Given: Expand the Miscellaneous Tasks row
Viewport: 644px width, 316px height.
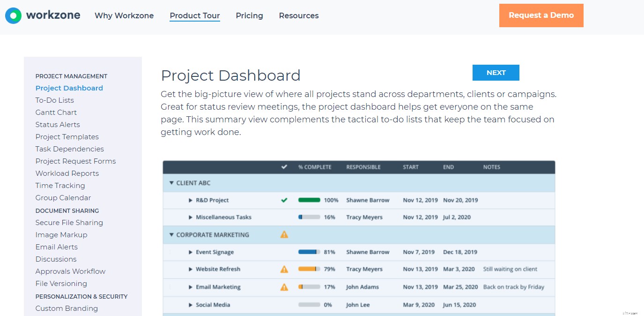Looking at the screenshot, I should (191, 217).
